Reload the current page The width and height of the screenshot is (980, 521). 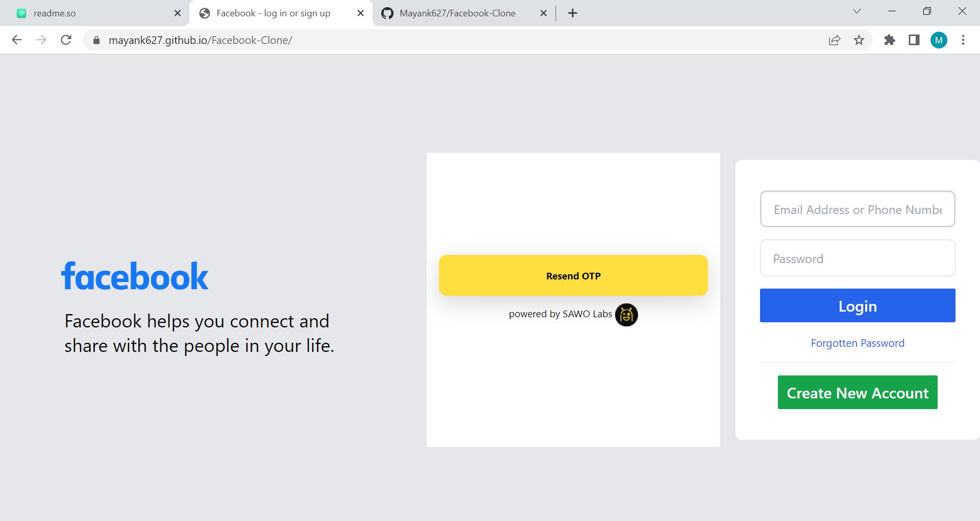tap(66, 40)
